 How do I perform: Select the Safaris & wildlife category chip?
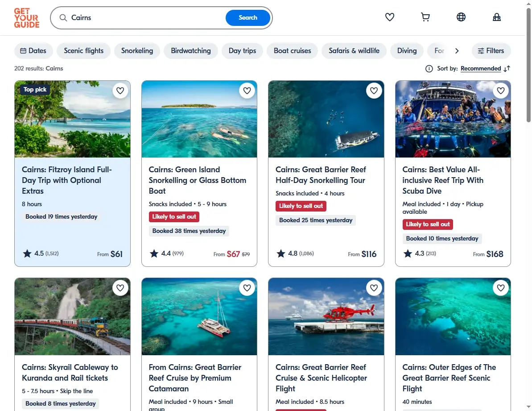point(354,50)
